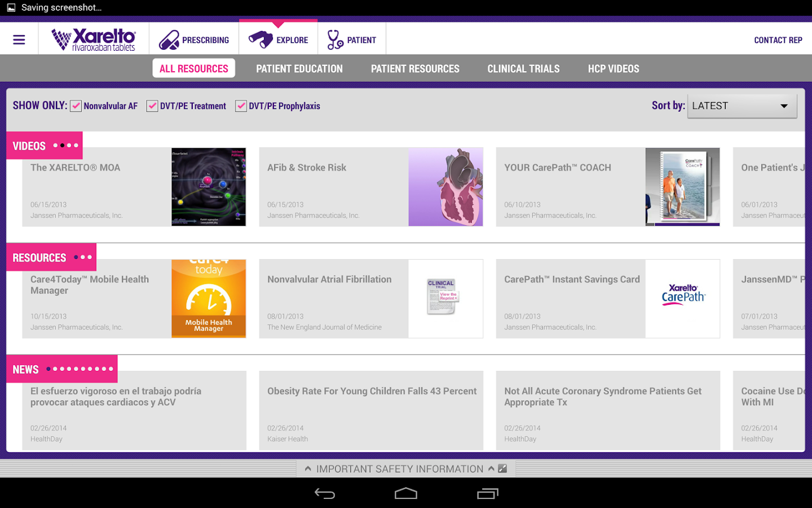Image resolution: width=812 pixels, height=508 pixels.
Task: Open the hamburger navigation menu
Action: coord(19,40)
